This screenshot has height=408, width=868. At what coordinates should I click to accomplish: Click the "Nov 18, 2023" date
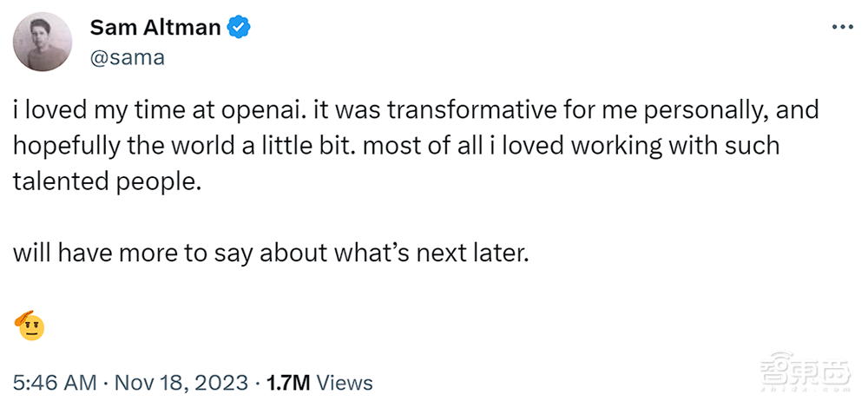point(182,382)
